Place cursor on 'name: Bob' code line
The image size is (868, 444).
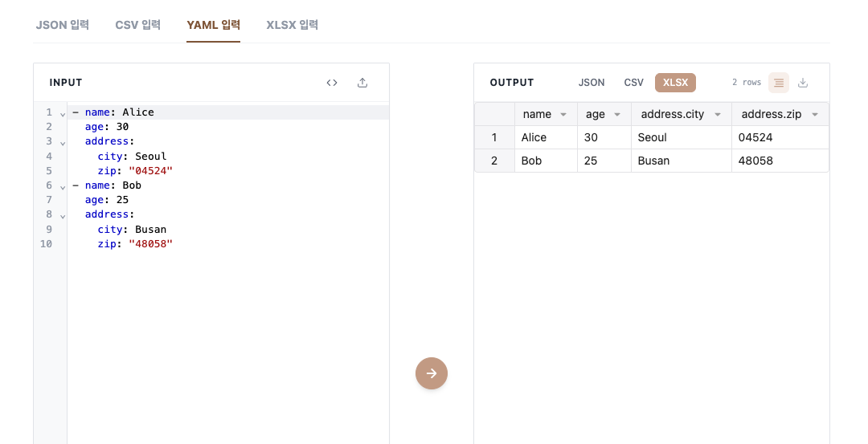click(x=228, y=185)
